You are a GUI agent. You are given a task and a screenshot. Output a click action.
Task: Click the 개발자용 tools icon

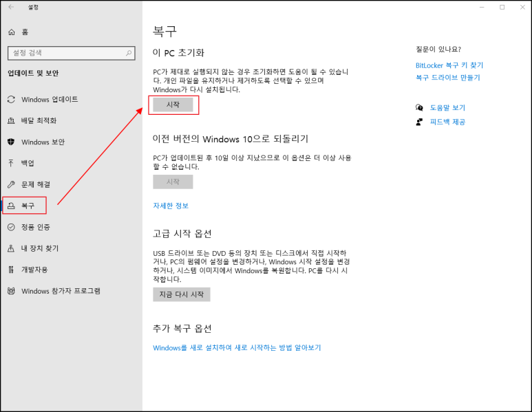[x=11, y=270]
